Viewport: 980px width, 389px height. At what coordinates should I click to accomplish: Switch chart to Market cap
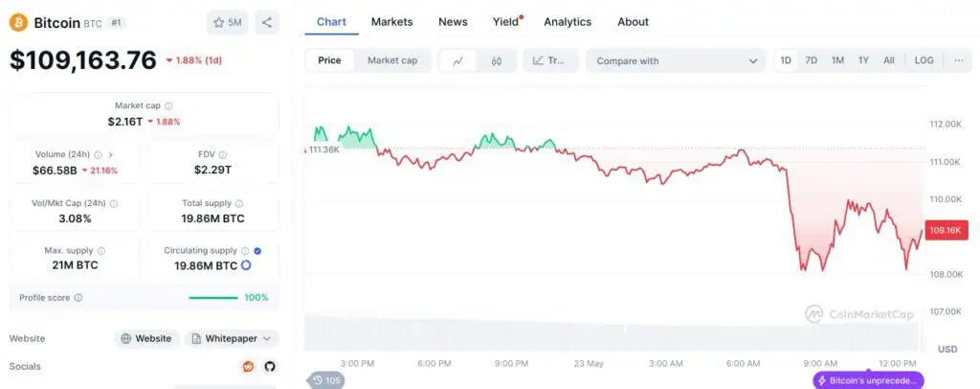pyautogui.click(x=392, y=60)
